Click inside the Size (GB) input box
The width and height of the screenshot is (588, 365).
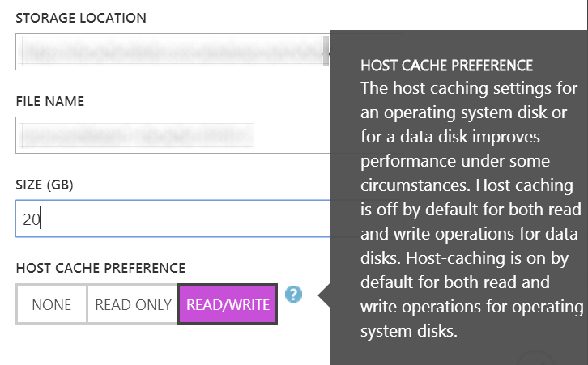point(173,219)
